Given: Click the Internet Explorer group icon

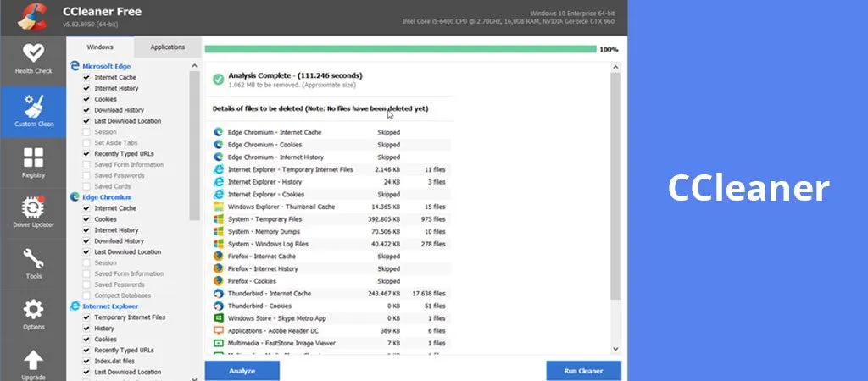Looking at the screenshot, I should pos(75,306).
